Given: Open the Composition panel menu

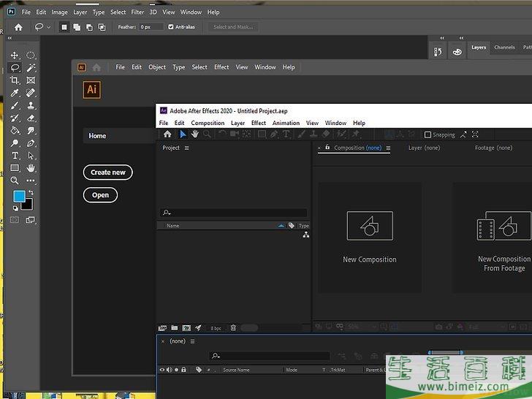Looking at the screenshot, I should [388, 148].
